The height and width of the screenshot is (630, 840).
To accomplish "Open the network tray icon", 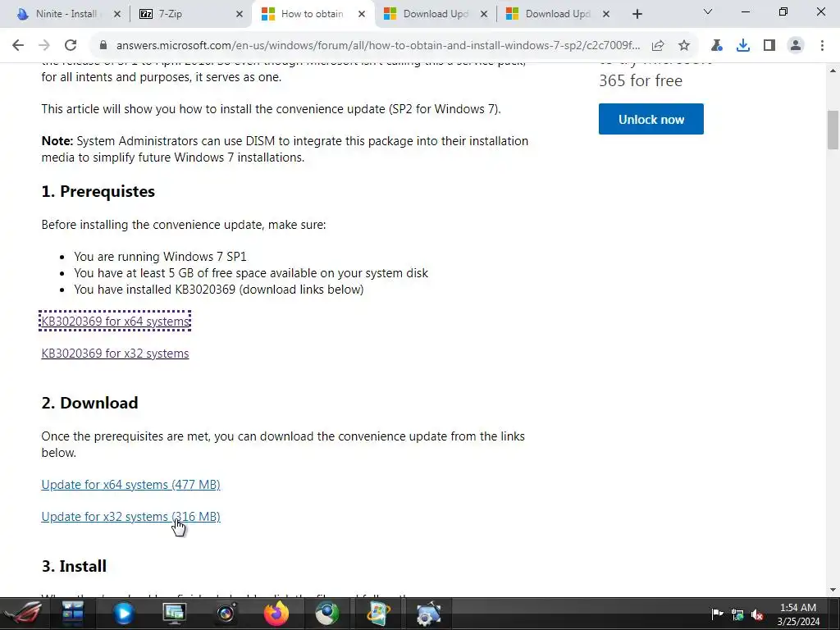I will coord(737,614).
